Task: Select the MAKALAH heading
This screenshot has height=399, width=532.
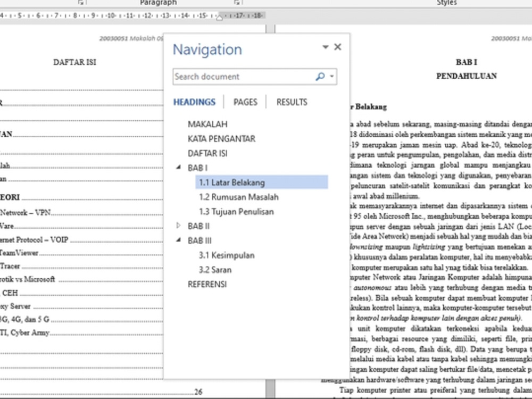Action: tap(207, 124)
